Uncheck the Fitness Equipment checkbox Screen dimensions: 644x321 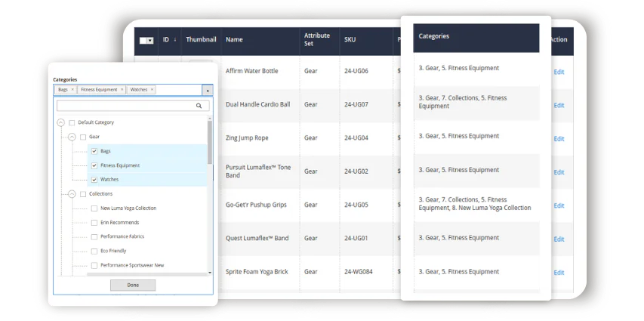click(94, 165)
